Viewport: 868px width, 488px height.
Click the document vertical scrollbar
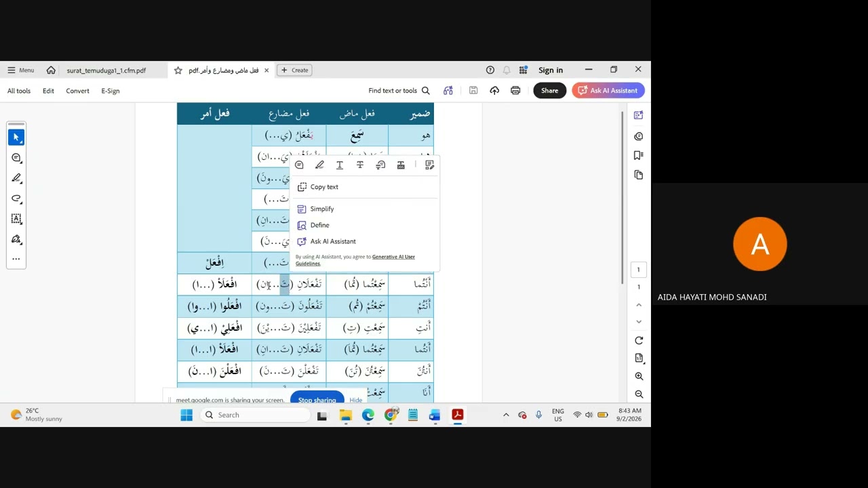[x=623, y=197]
